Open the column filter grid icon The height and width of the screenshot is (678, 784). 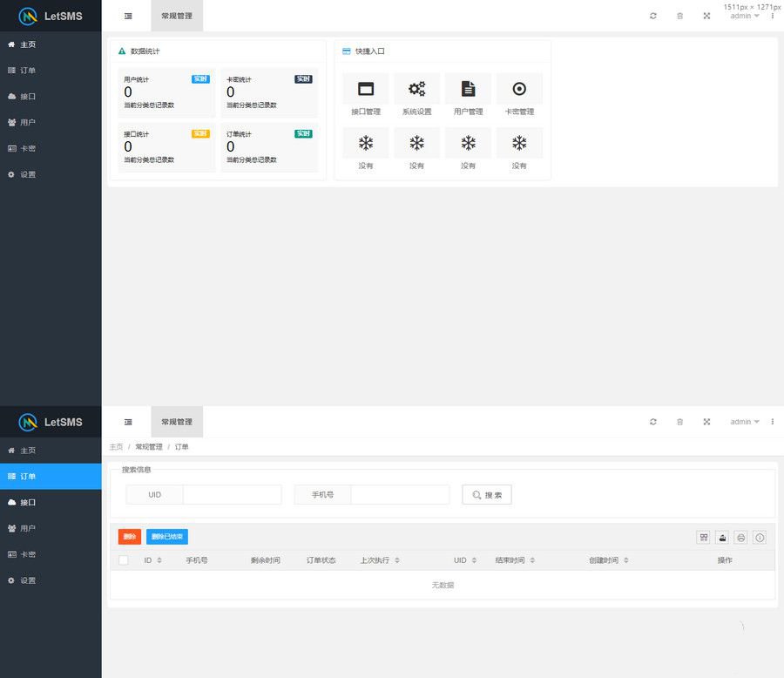703,538
